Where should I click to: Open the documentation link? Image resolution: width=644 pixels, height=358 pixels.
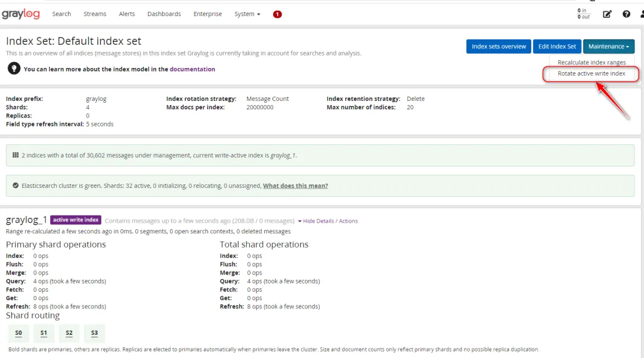pos(192,69)
